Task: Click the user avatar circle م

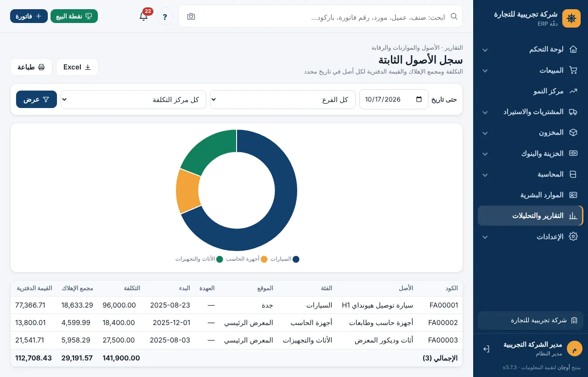Action: coord(575,348)
